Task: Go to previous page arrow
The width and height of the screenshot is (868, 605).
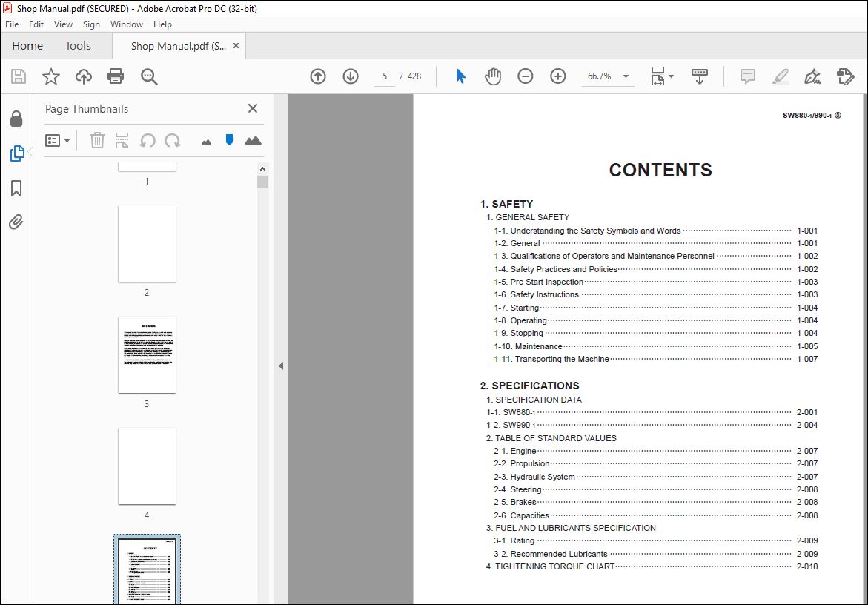Action: [318, 76]
